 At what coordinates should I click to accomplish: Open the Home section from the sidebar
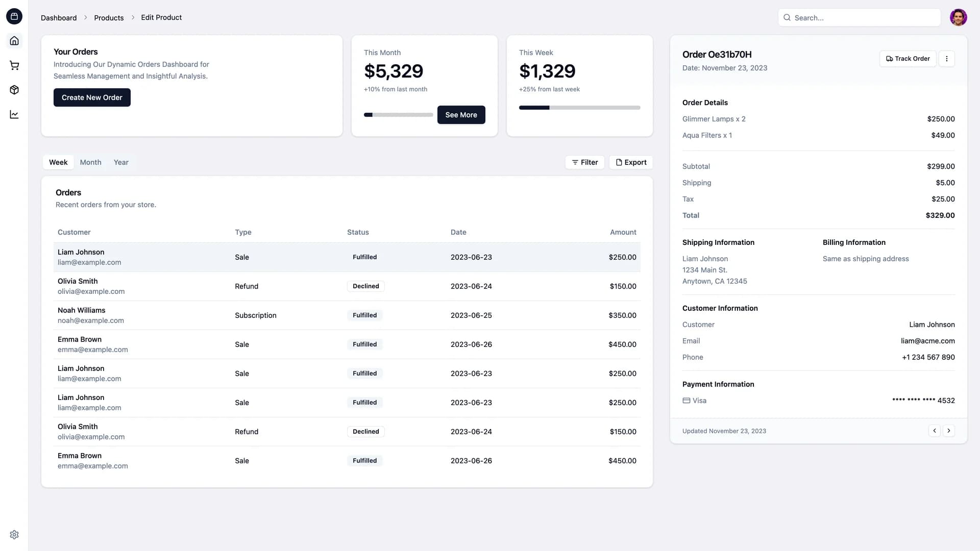point(14,41)
